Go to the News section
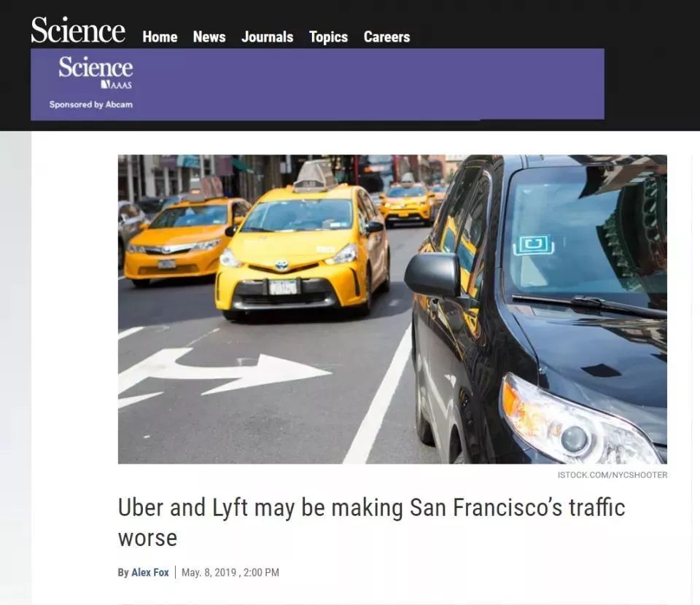This screenshot has height=605, width=700. (x=209, y=36)
